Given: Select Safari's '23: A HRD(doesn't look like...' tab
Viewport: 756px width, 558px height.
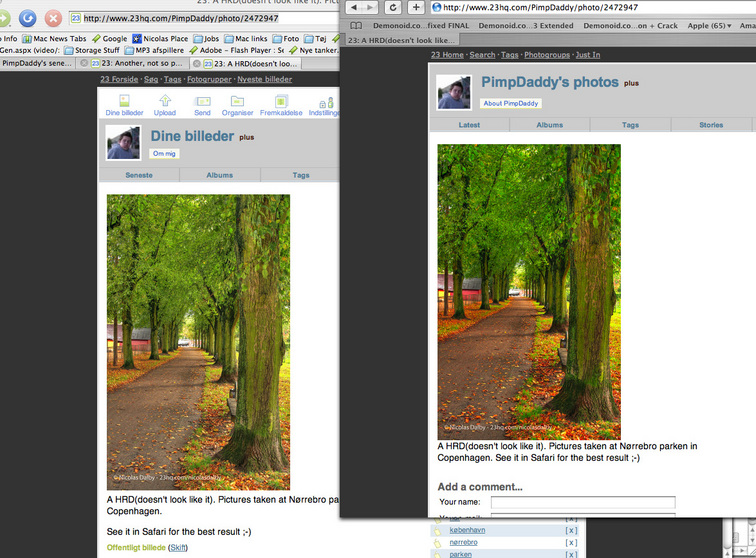Looking at the screenshot, I should tap(401, 40).
